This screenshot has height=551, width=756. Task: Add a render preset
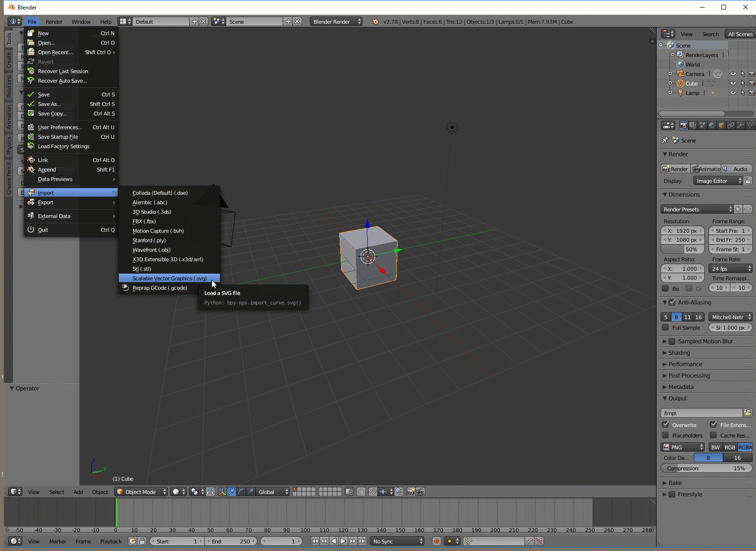point(738,209)
